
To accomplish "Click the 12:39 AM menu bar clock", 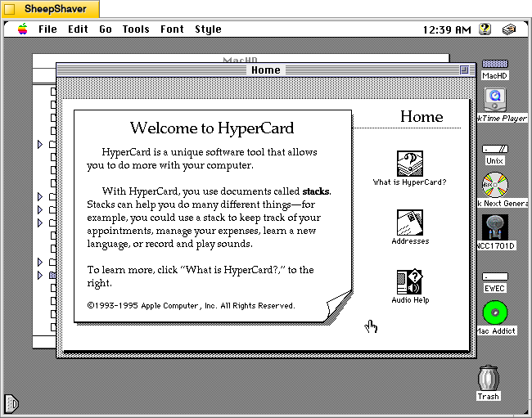I will click(447, 29).
